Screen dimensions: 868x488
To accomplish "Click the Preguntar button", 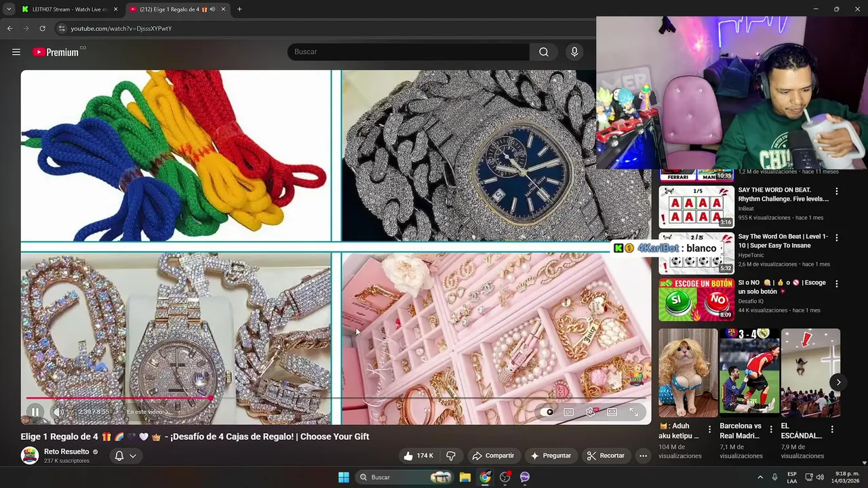I will click(551, 455).
